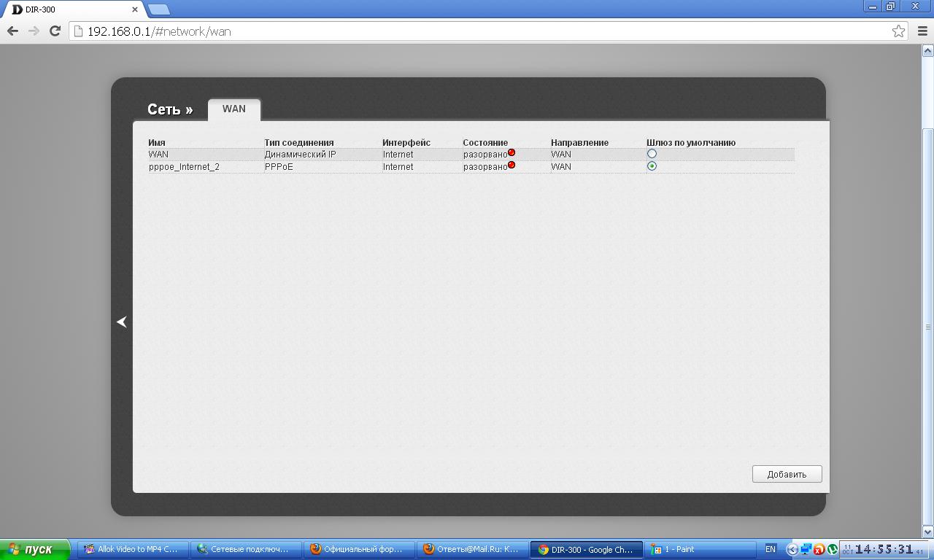Switch to the WAN tab
The image size is (934, 560).
pyautogui.click(x=234, y=109)
